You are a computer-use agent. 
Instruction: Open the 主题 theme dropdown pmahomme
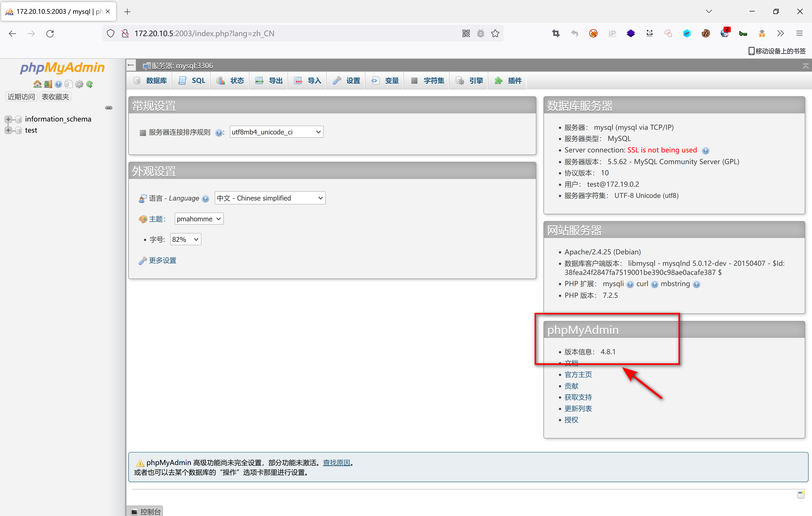coord(199,219)
